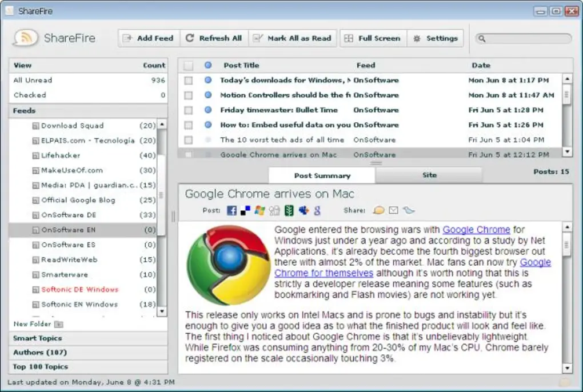This screenshot has width=583, height=392.
Task: Toggle unread dot for "Motion Controllers" post
Action: pos(208,95)
